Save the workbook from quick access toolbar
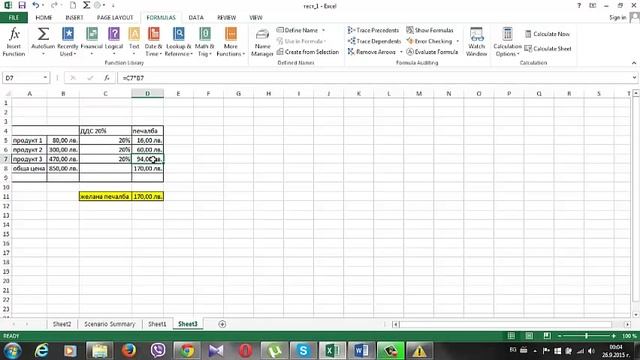640x360 pixels. pos(22,5)
